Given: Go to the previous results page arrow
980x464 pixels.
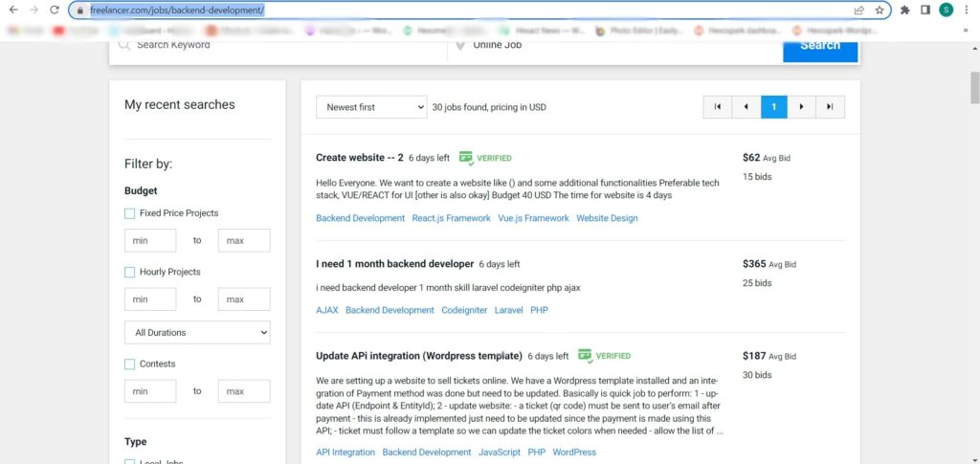Looking at the screenshot, I should (x=746, y=107).
